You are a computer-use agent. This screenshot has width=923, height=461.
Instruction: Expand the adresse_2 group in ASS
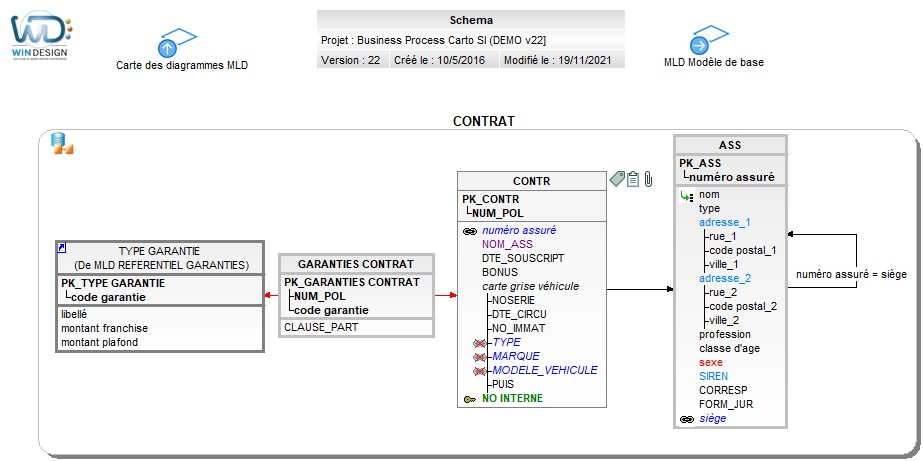tap(725, 278)
